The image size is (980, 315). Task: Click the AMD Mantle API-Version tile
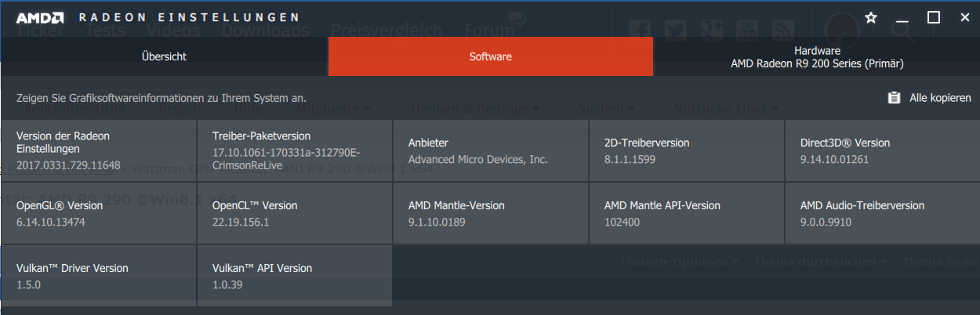686,213
